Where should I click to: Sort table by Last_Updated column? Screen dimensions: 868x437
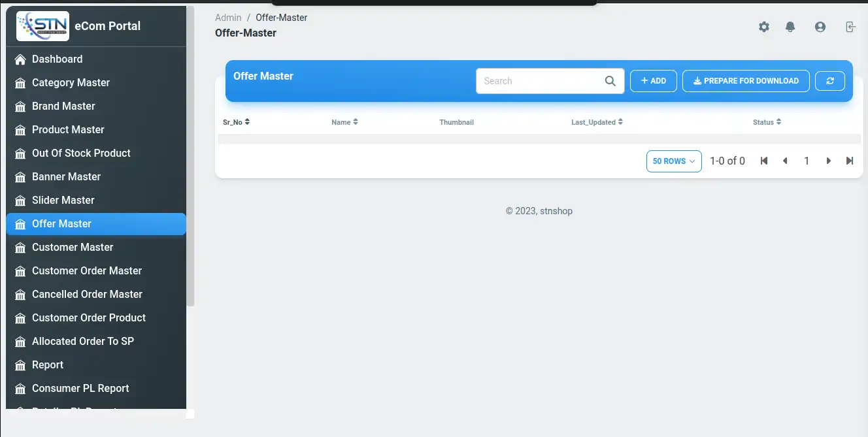click(596, 122)
